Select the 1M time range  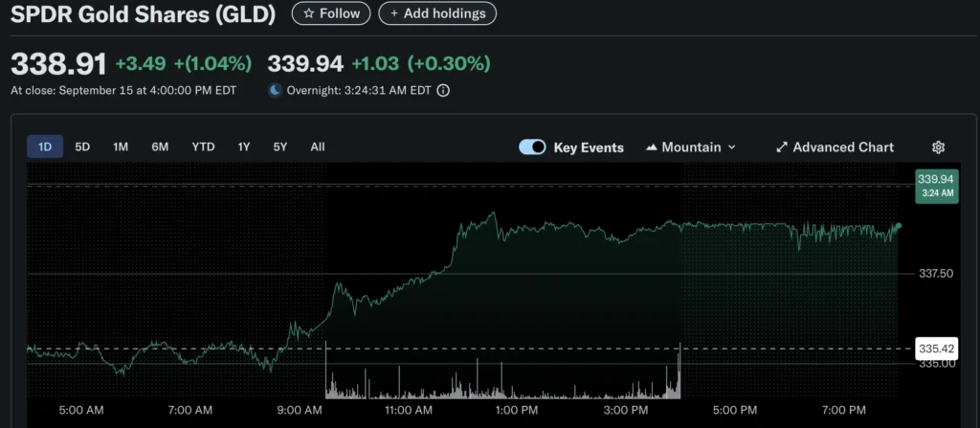tap(121, 146)
